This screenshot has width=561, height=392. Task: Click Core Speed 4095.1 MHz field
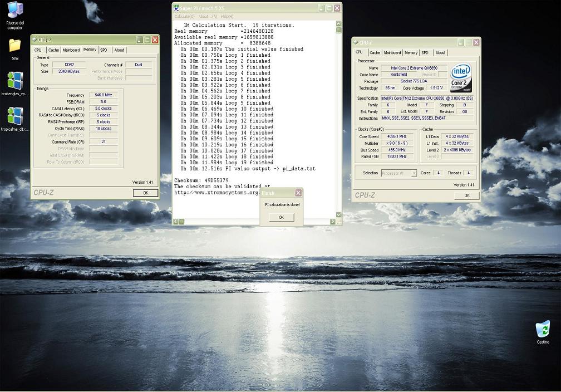coord(397,136)
